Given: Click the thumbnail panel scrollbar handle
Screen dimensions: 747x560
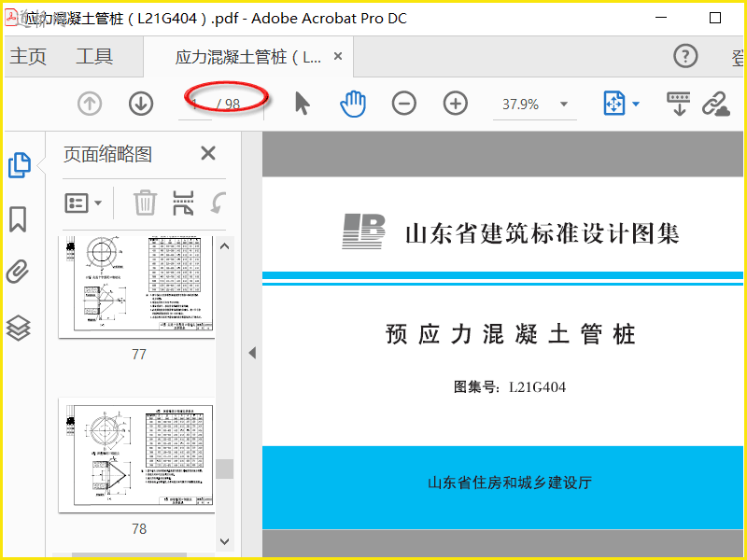Looking at the screenshot, I should click(224, 469).
